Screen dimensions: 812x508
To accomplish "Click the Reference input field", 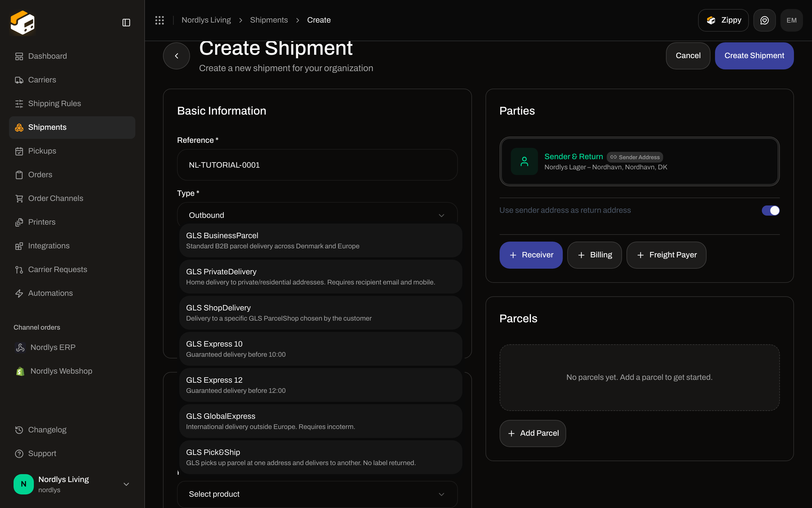I will [x=317, y=165].
